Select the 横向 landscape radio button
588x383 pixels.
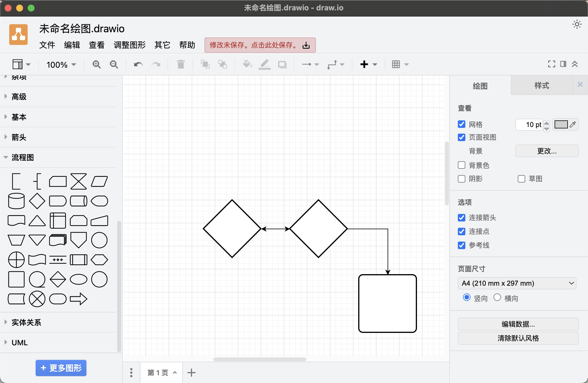point(497,297)
